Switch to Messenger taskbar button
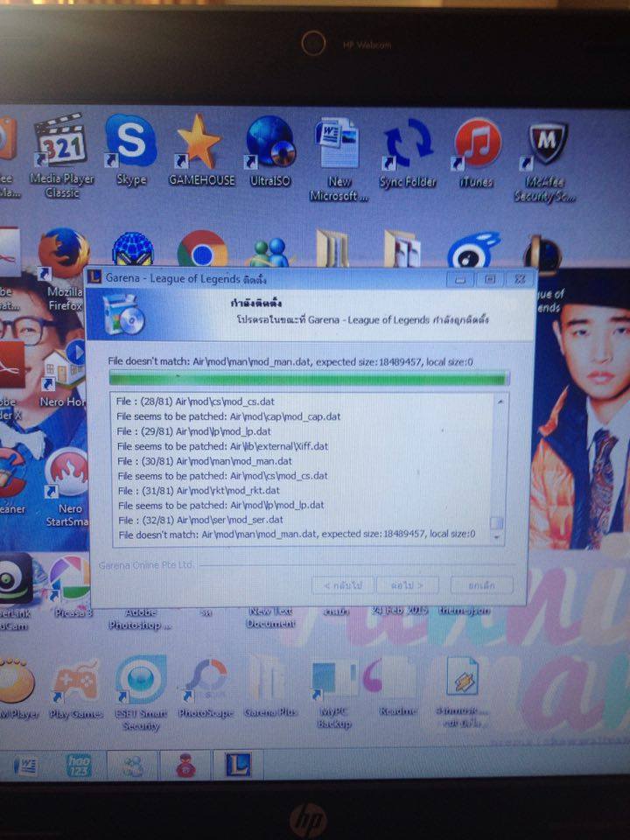The image size is (630, 840). click(133, 765)
